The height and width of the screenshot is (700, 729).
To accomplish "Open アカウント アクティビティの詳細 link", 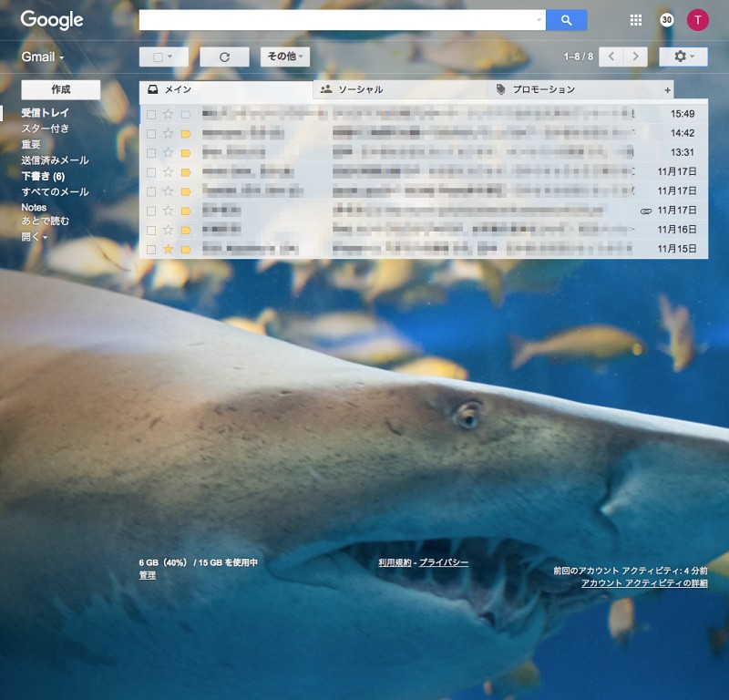I will [644, 583].
